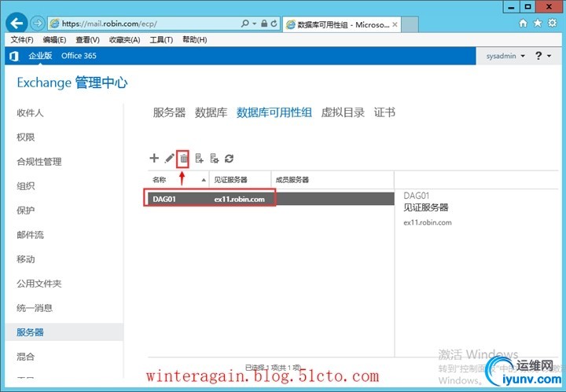This screenshot has width=566, height=392.
Task: Open 权限 in the left navigation
Action: pyautogui.click(x=26, y=137)
